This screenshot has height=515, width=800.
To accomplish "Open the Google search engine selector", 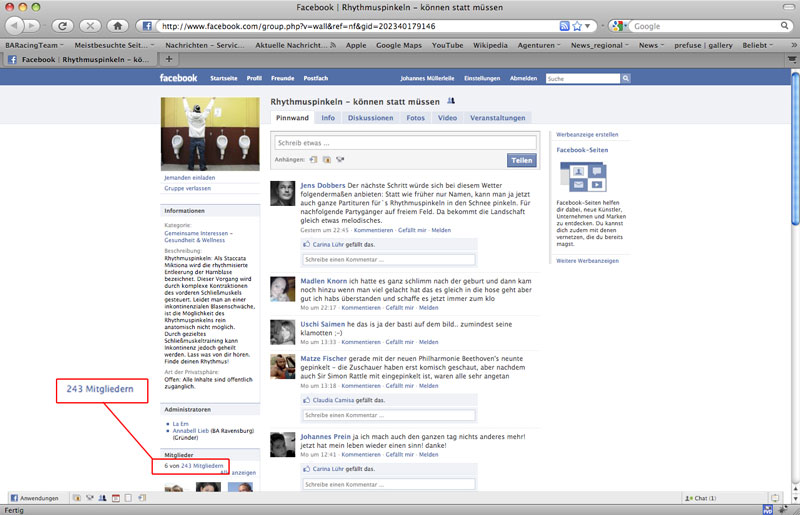I will click(x=619, y=26).
